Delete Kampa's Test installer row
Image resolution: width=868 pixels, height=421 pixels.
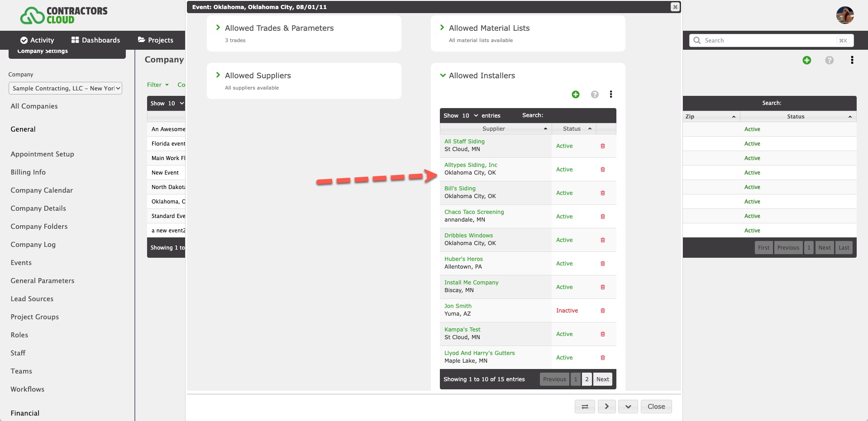pos(603,334)
